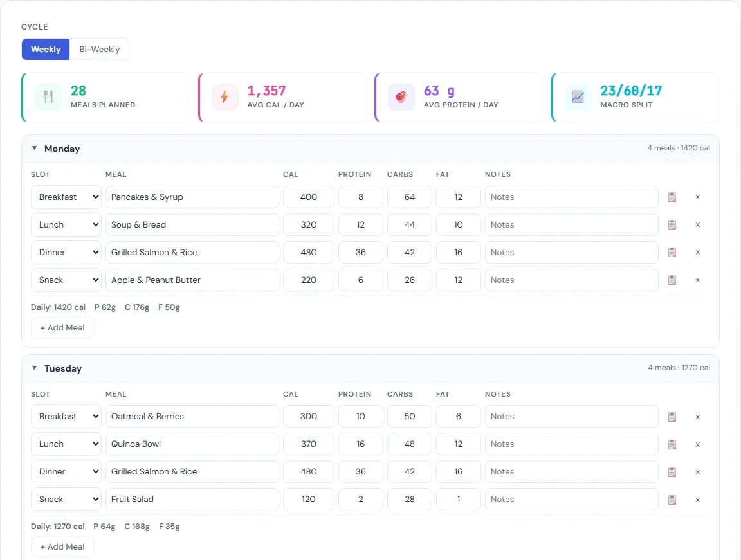The image size is (741, 560).
Task: Remove the Oatmeal & Berries meal
Action: (x=697, y=417)
